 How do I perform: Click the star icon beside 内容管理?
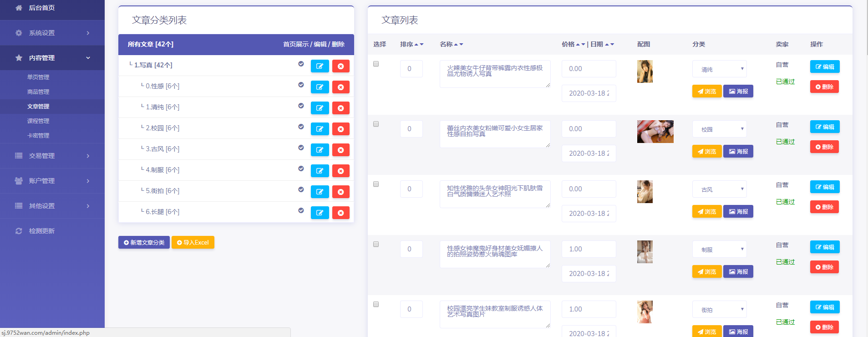tap(19, 58)
